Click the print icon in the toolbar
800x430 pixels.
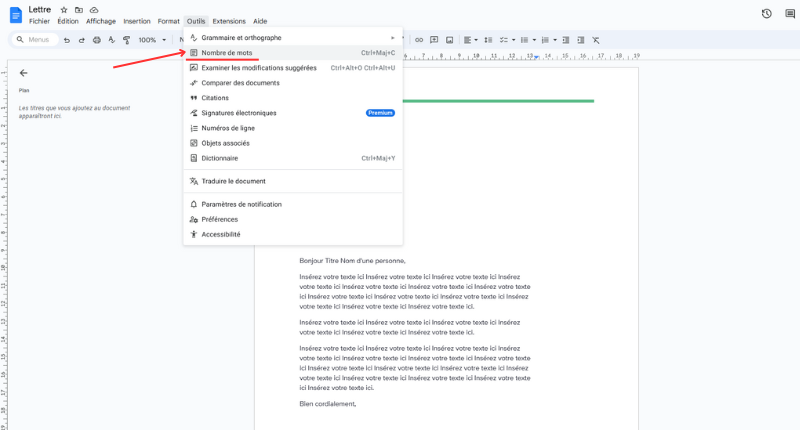pyautogui.click(x=97, y=40)
